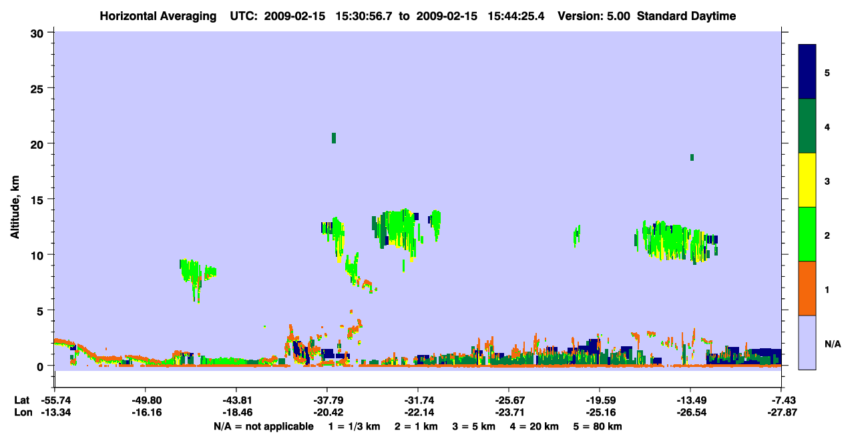The height and width of the screenshot is (445, 868).
Task: Click the isolated green feature near 20 km altitude
Action: tap(334, 138)
